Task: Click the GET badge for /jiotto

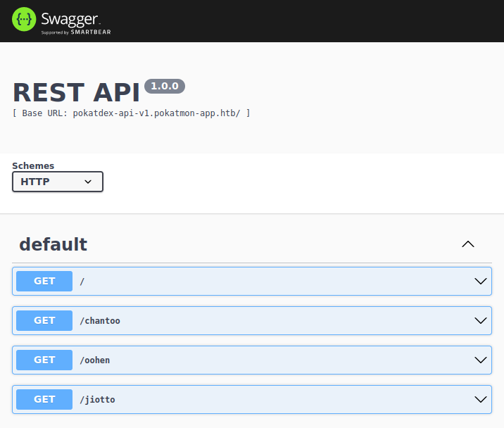Action: [44, 399]
